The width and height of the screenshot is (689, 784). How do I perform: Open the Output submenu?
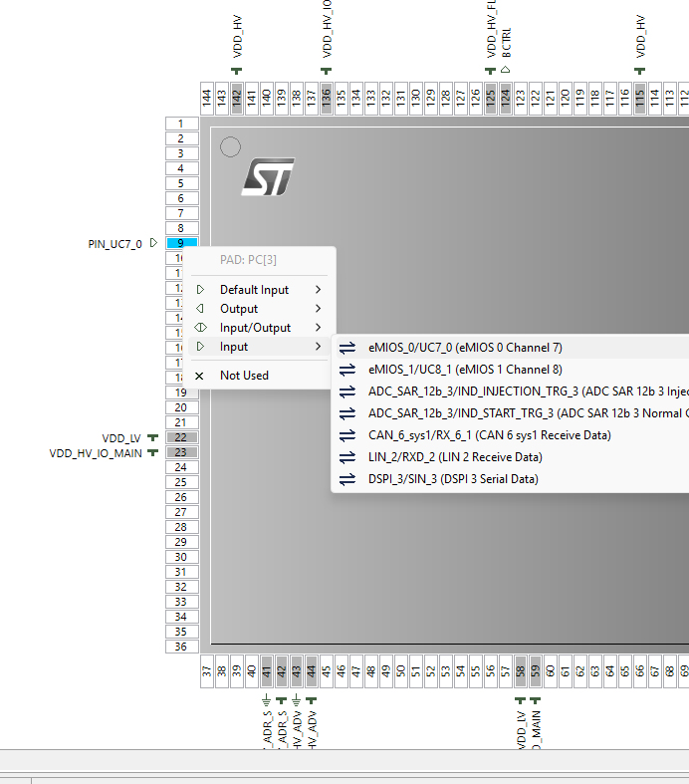(259, 309)
